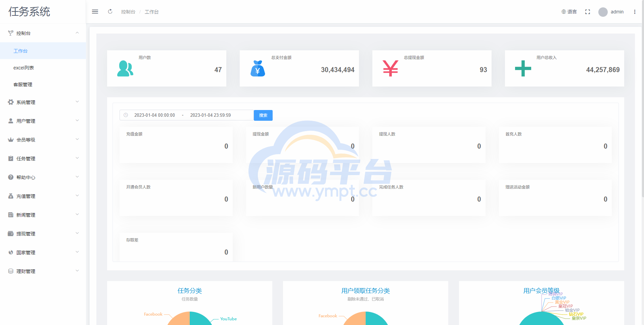Click the red yen withdrawal icon

coord(390,68)
